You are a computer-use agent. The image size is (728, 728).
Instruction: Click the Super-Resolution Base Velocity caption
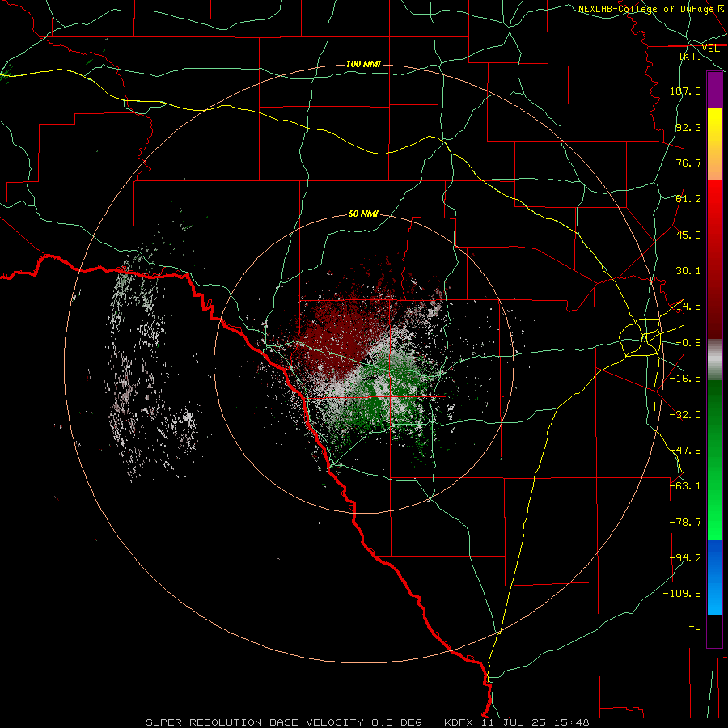pyautogui.click(x=368, y=722)
